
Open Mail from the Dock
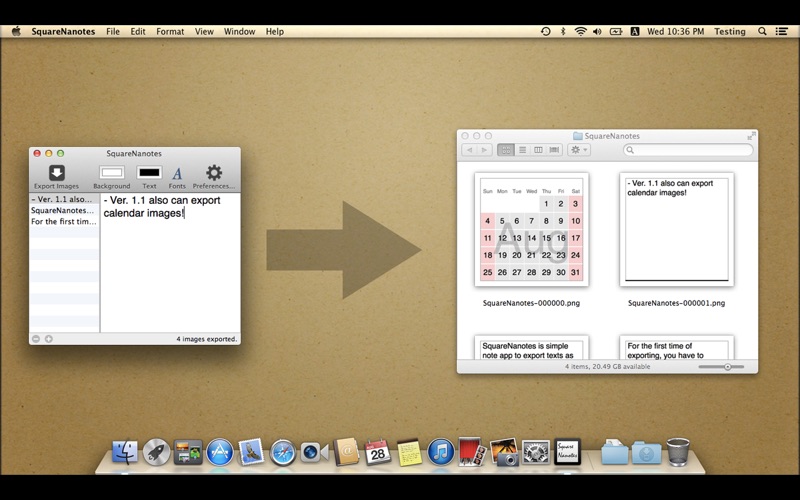point(251,452)
